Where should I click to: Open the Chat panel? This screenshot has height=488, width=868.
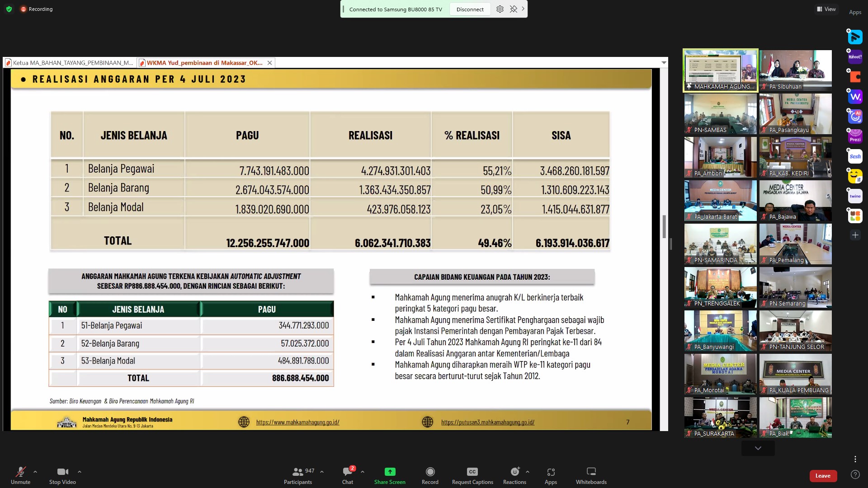click(348, 475)
